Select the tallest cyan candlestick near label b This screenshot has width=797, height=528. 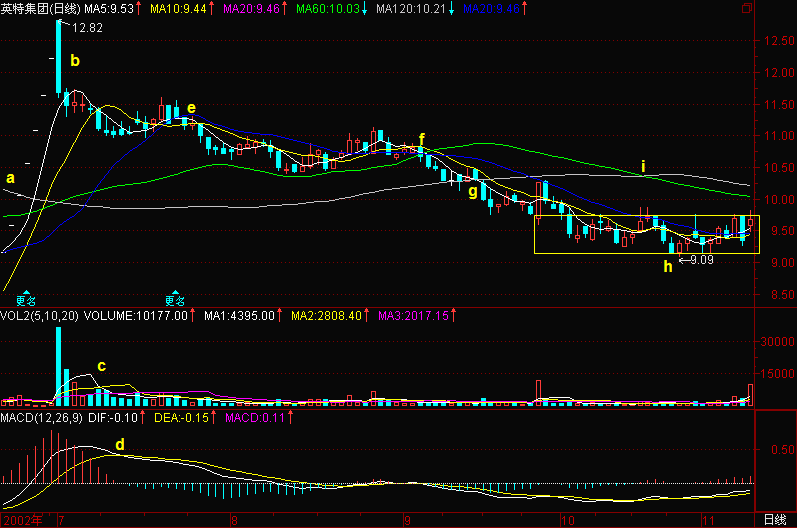[58, 57]
